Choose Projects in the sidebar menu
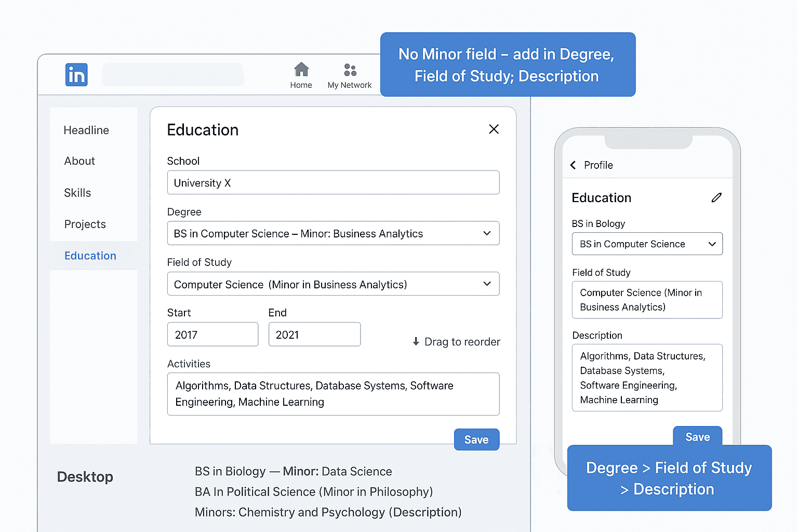Screen dimensions: 798x532 [85, 224]
